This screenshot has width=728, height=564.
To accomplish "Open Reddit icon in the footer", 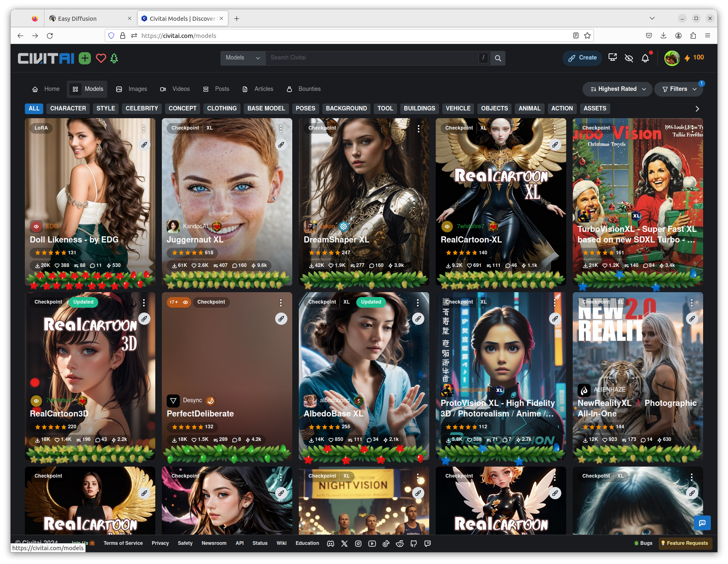I will 400,544.
